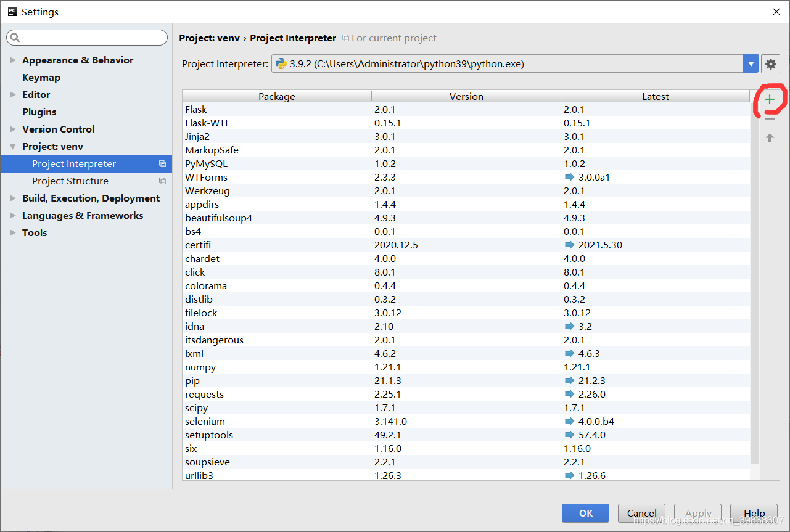Collapse the Project: venv section
The height and width of the screenshot is (532, 790).
pos(13,147)
